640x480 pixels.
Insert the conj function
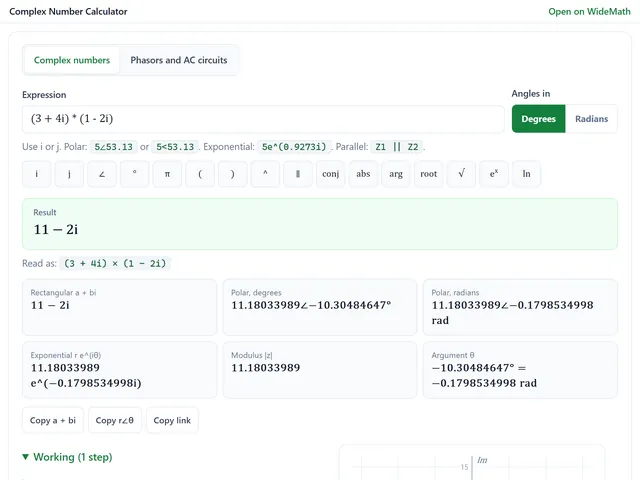[331, 174]
